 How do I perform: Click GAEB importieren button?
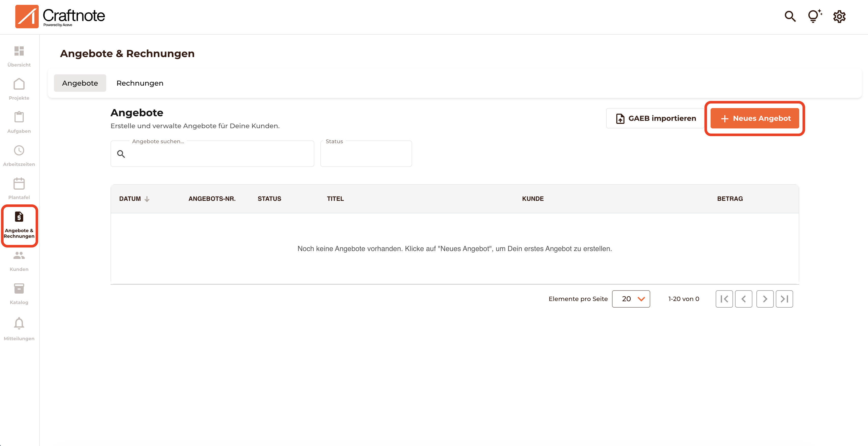655,118
